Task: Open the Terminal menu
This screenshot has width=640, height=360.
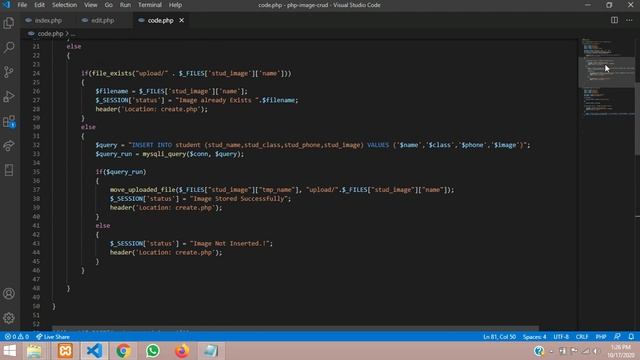Action: pos(149,5)
